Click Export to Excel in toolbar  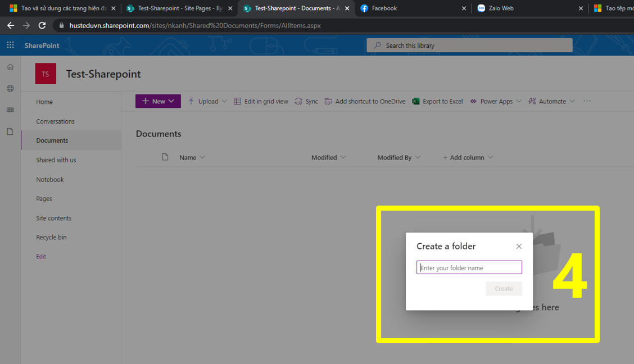[437, 102]
